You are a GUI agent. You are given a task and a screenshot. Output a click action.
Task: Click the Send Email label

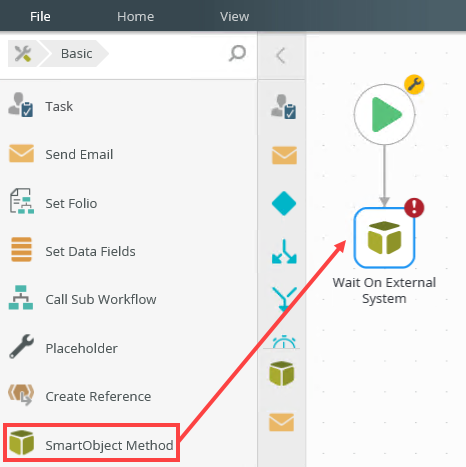pos(79,154)
